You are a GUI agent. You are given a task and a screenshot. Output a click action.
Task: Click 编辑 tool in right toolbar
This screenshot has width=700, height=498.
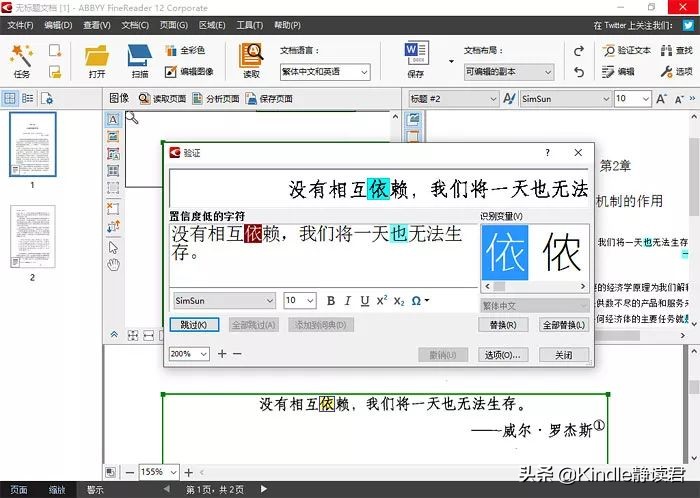pos(618,71)
